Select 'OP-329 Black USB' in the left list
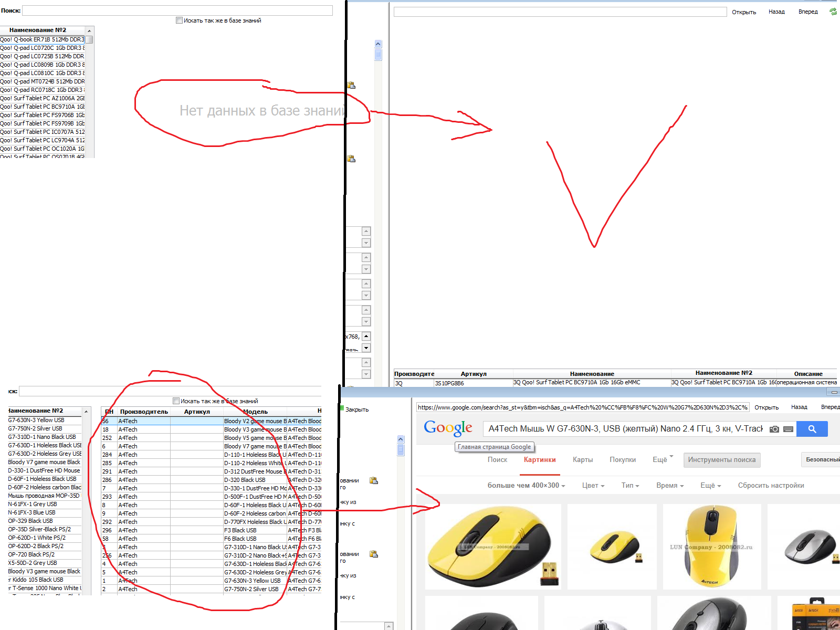This screenshot has height=630, width=840. (x=45, y=521)
